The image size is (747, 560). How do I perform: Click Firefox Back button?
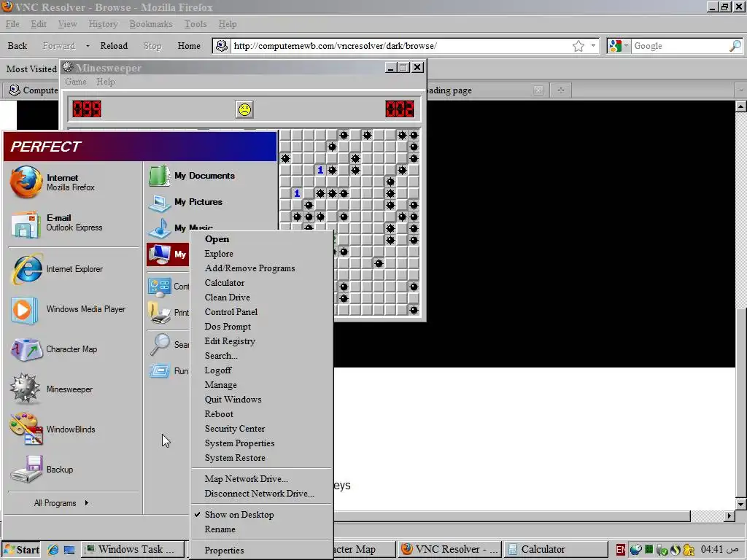[18, 46]
